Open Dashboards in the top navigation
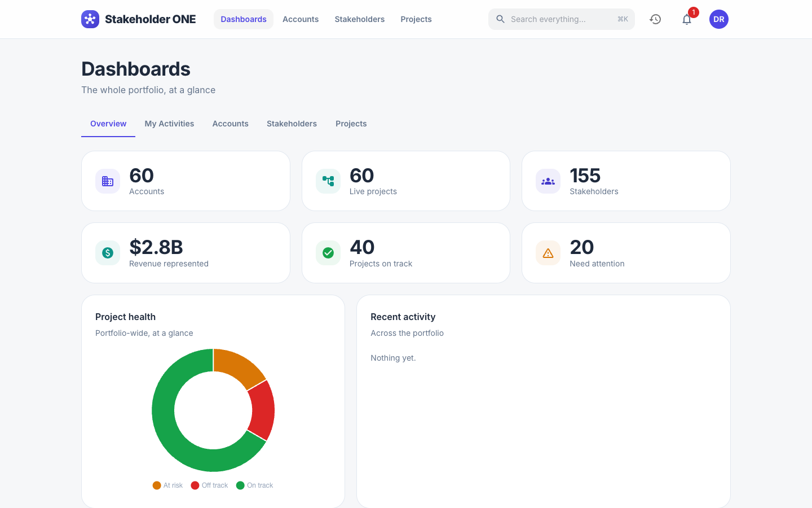 [x=244, y=19]
